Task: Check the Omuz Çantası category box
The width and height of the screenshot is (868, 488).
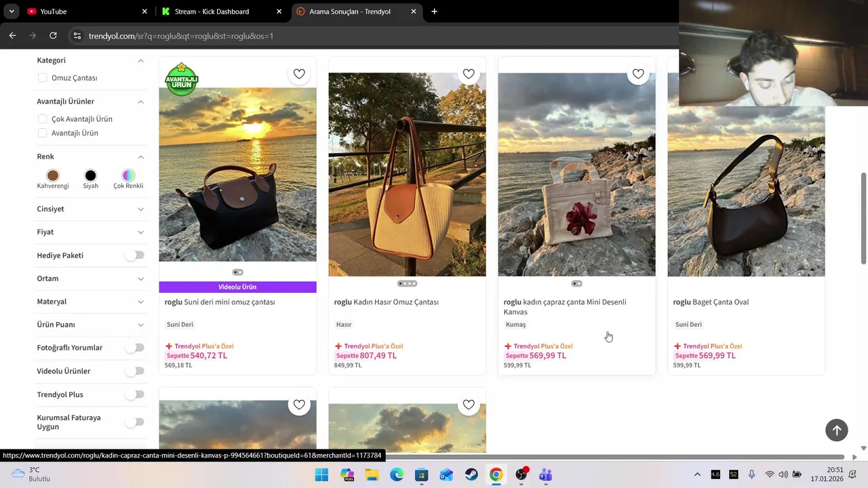Action: tap(42, 78)
